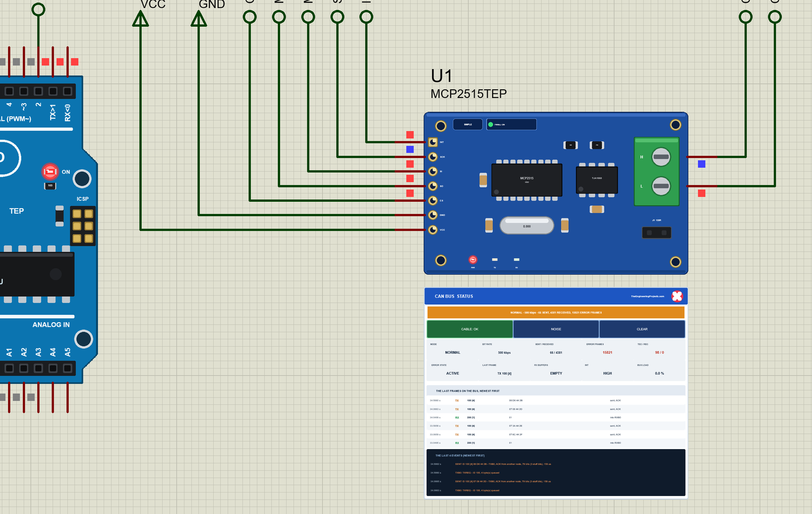812x514 pixels.
Task: Click the H screw terminal on green connector
Action: 661,157
